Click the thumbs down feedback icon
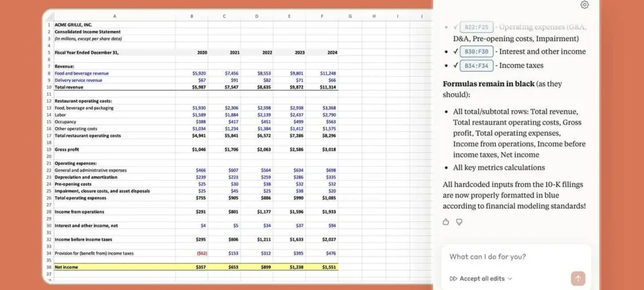Screen dimensions: 644x290 click(x=459, y=222)
